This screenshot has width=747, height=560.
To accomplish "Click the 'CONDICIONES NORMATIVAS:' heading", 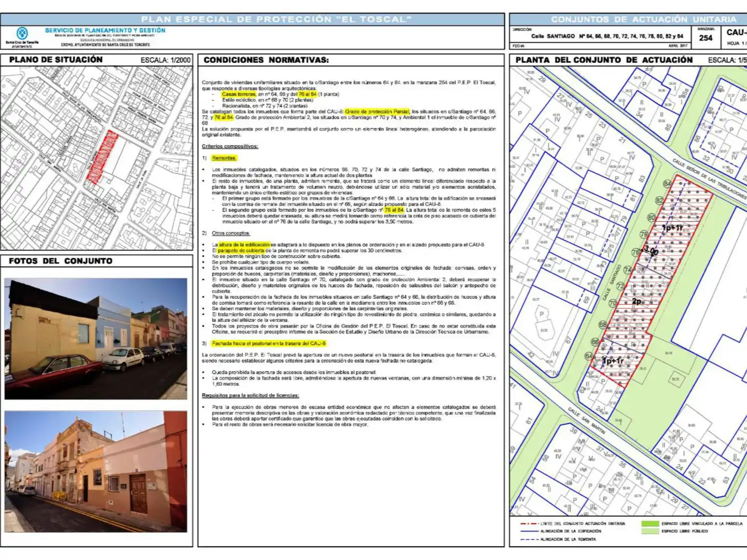I will (x=266, y=60).
